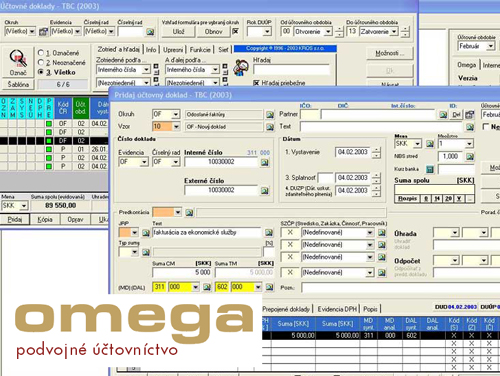Click lookup icon beside Externé číslo field

pos(265,190)
